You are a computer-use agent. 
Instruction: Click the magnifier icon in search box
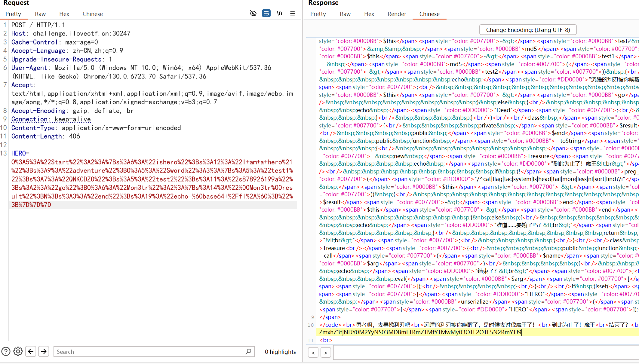click(248, 351)
